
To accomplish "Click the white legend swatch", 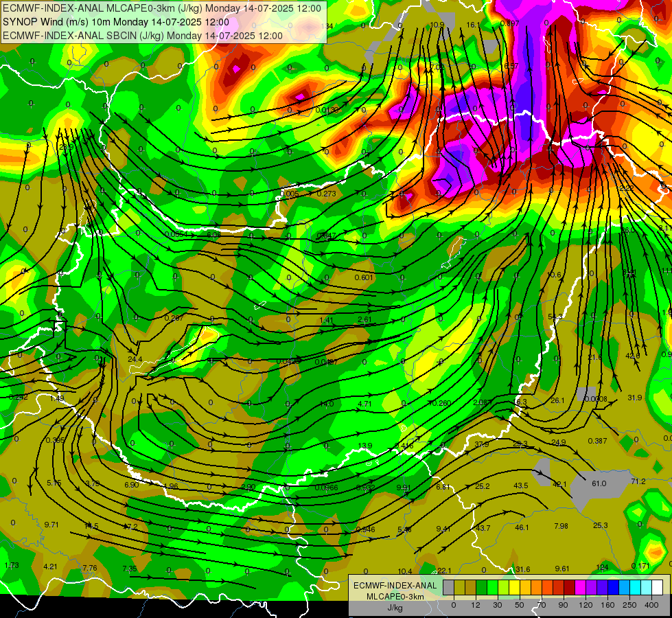I will click(658, 587).
